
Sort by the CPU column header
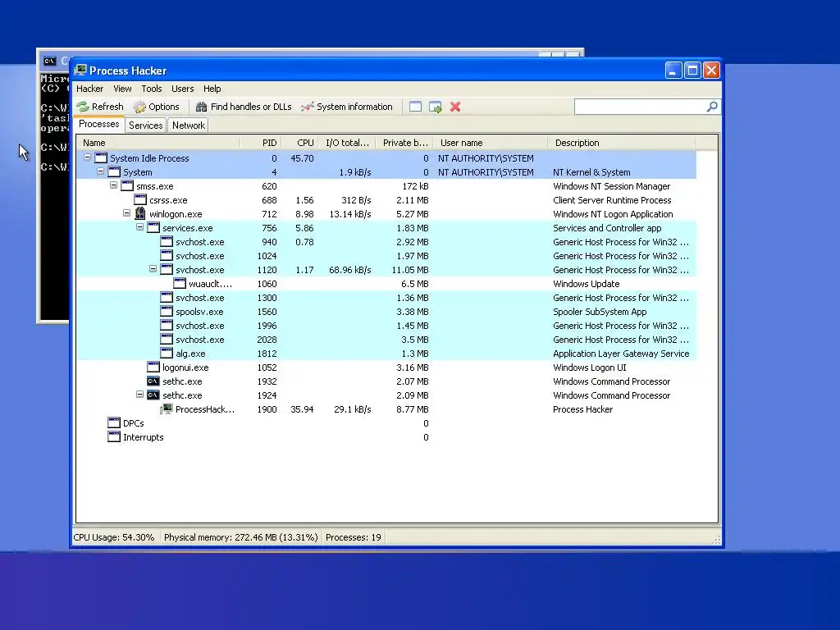[x=299, y=143]
